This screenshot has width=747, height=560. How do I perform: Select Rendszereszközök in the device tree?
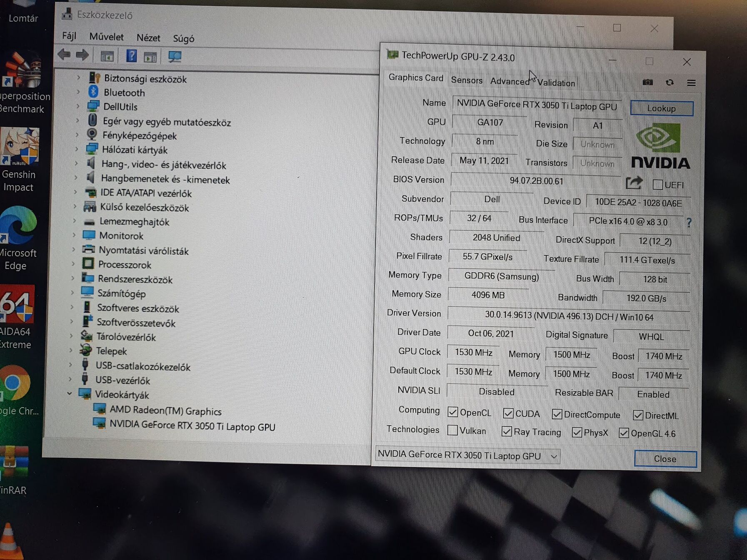(135, 279)
